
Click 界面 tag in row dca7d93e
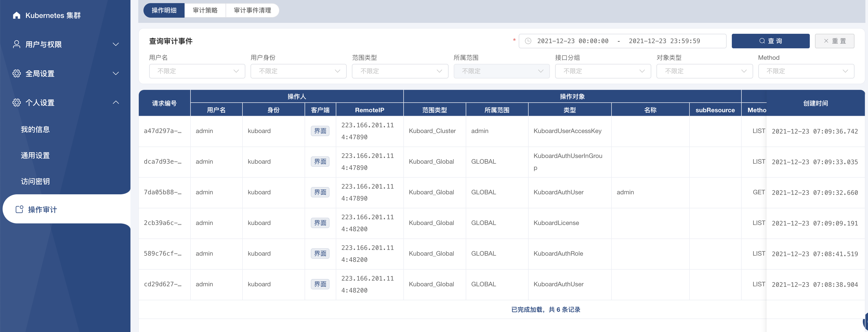pos(320,162)
